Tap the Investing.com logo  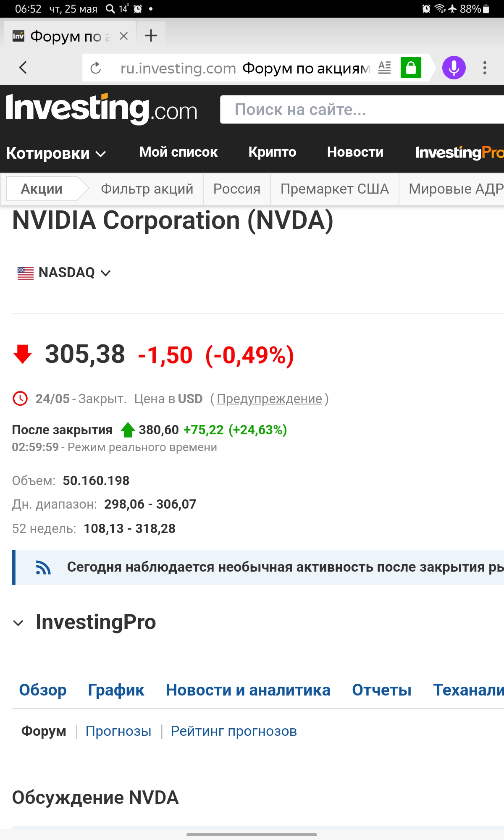pos(101,109)
